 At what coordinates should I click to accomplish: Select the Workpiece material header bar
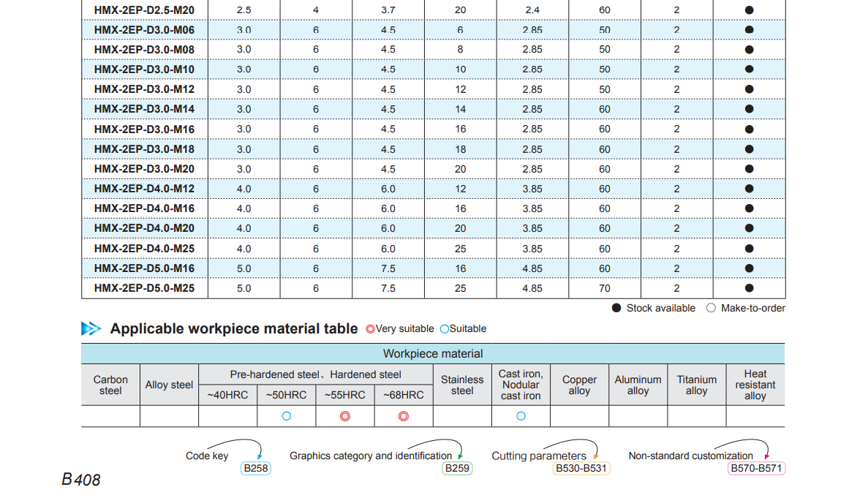433,354
